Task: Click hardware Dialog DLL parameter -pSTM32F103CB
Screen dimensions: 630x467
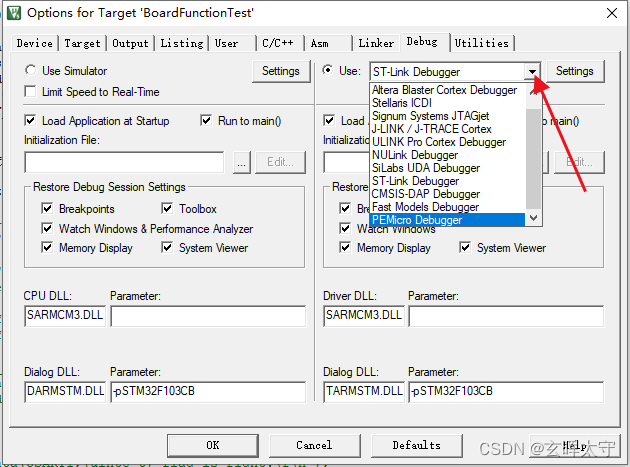Action: tap(506, 391)
